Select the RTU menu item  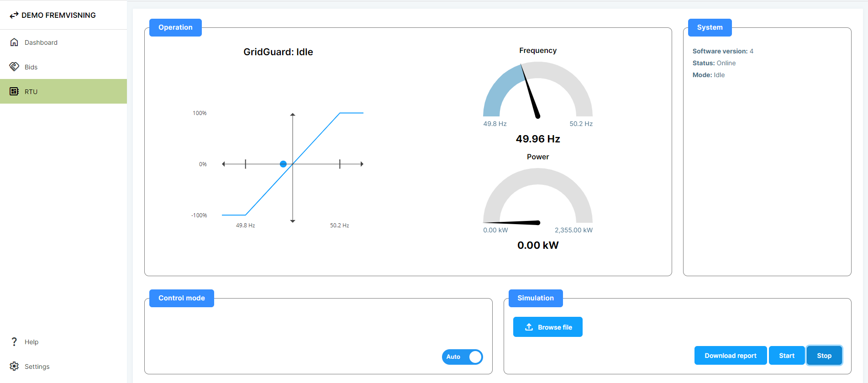pos(63,91)
